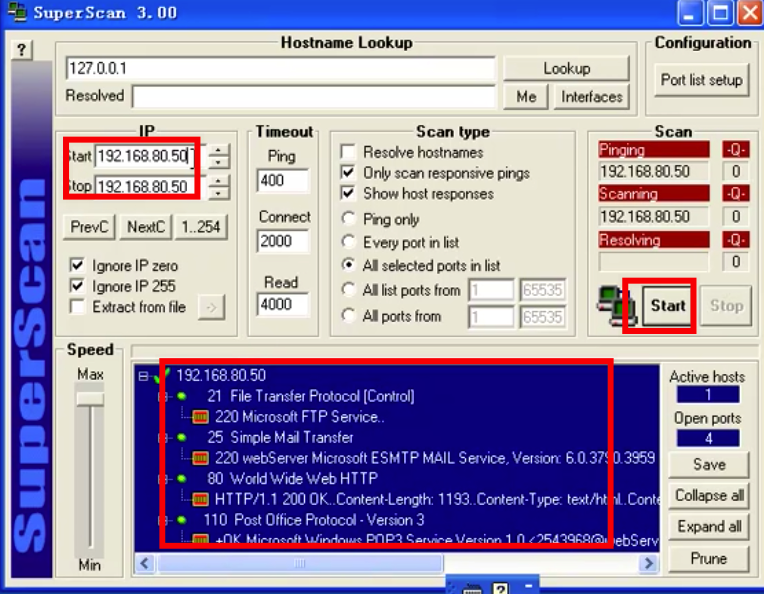Click the Lookup button

(566, 68)
